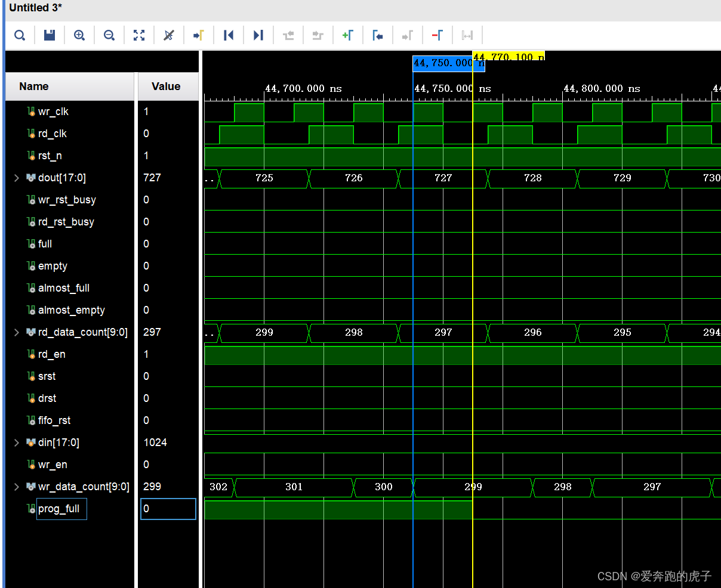This screenshot has width=721, height=588.
Task: Expand the rd_data_count[9:0] bus
Action: click(x=17, y=332)
